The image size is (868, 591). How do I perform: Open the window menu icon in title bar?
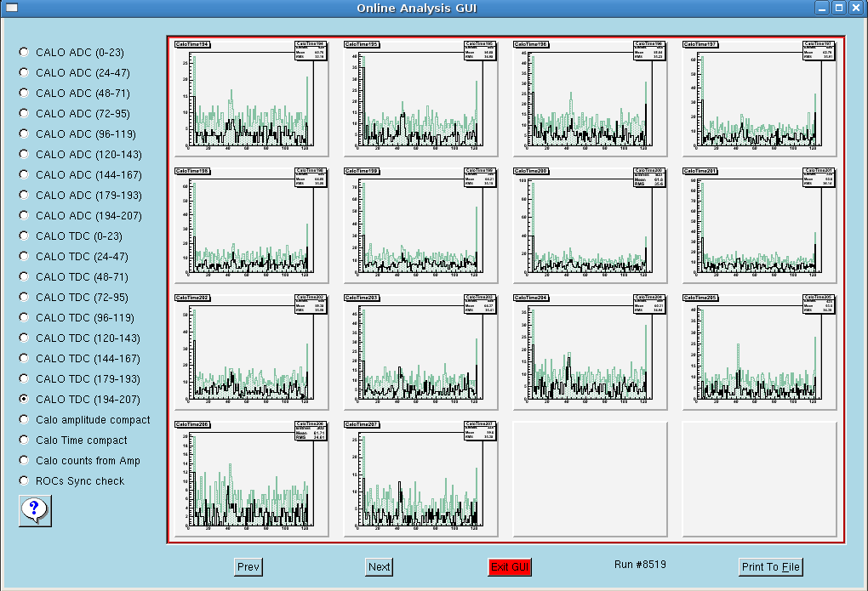pyautogui.click(x=11, y=8)
